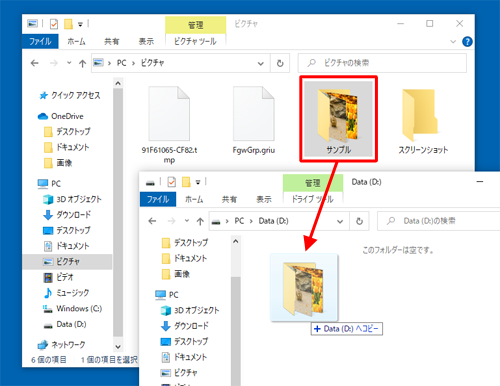Select the スクリーンショット folder
Image resolution: width=500 pixels, height=386 pixels.
[423, 121]
